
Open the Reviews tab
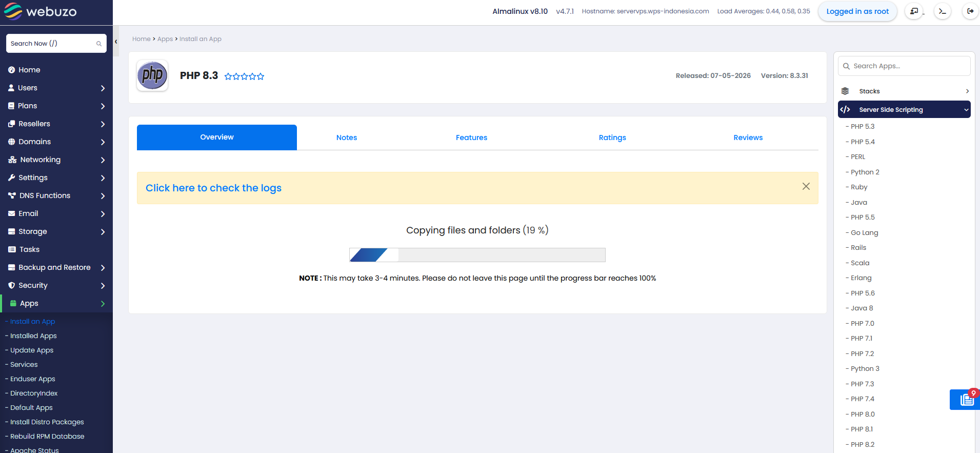point(748,137)
